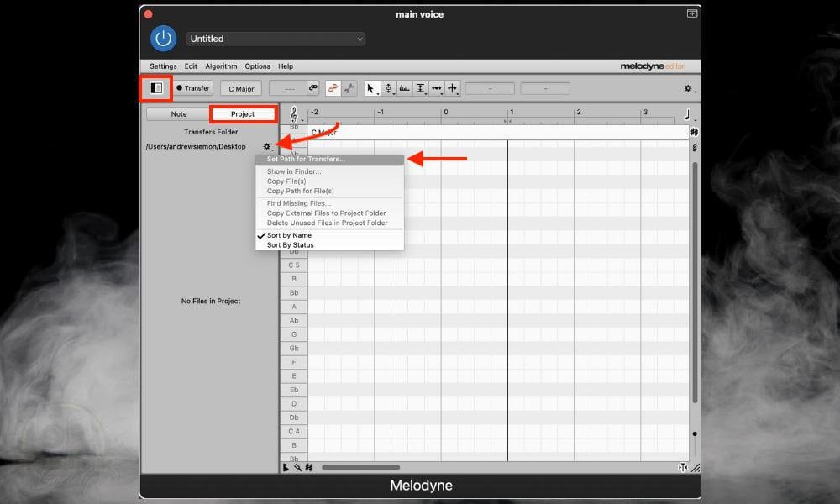Open the Help menu
This screenshot has width=840, height=504.
286,66
